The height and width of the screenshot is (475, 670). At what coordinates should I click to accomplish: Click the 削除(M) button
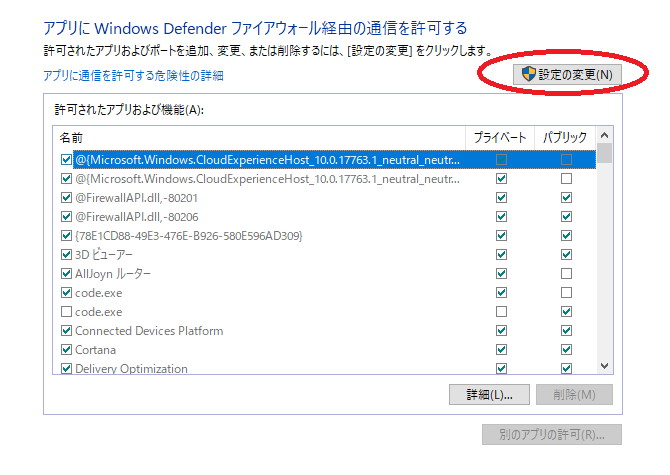point(574,394)
